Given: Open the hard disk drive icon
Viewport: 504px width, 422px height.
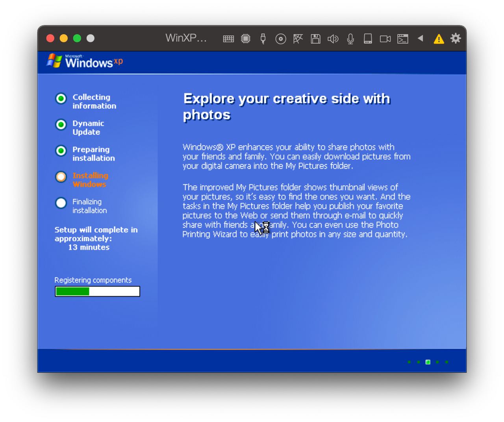Looking at the screenshot, I should coord(368,39).
